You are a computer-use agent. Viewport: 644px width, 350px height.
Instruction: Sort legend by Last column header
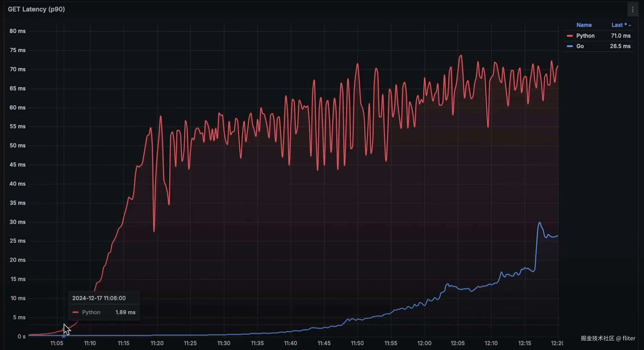click(x=617, y=25)
